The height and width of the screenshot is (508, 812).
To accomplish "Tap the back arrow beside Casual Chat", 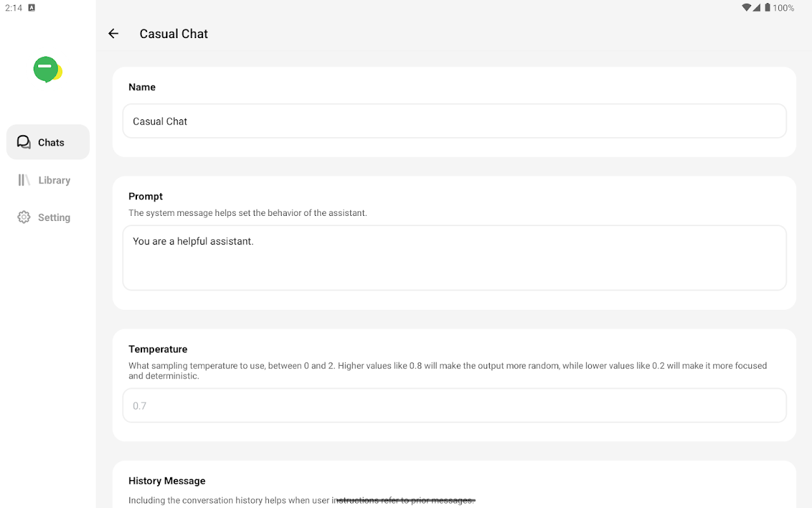I will (114, 34).
